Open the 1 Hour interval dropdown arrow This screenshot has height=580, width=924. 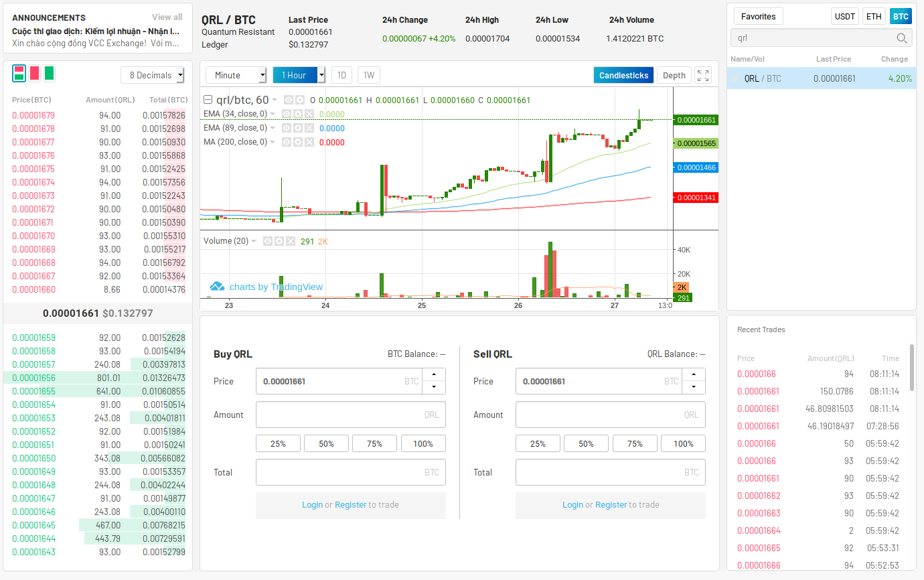point(321,75)
